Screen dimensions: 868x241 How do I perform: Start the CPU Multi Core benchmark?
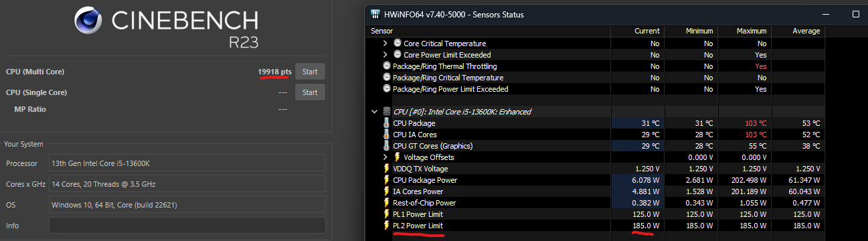click(x=310, y=72)
